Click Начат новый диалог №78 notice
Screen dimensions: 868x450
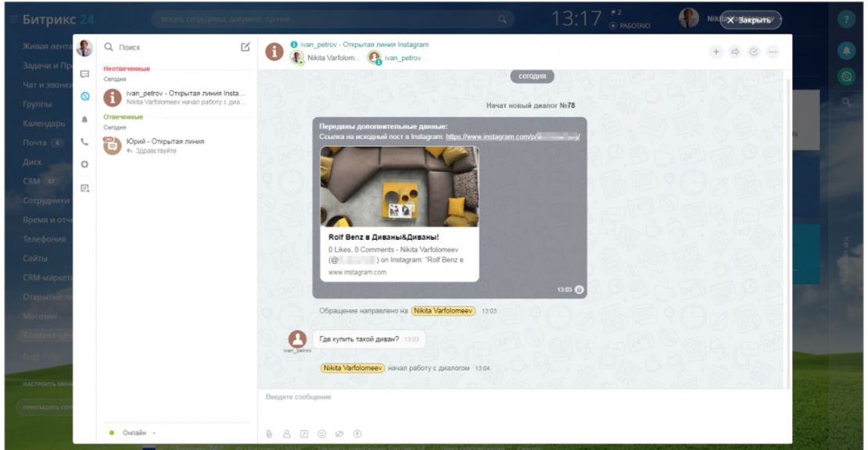pyautogui.click(x=530, y=105)
